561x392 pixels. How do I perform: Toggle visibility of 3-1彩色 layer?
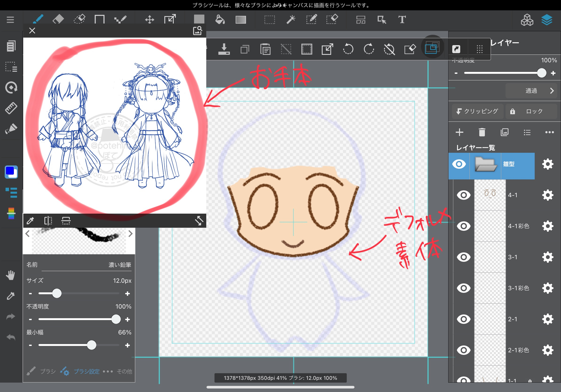click(463, 288)
